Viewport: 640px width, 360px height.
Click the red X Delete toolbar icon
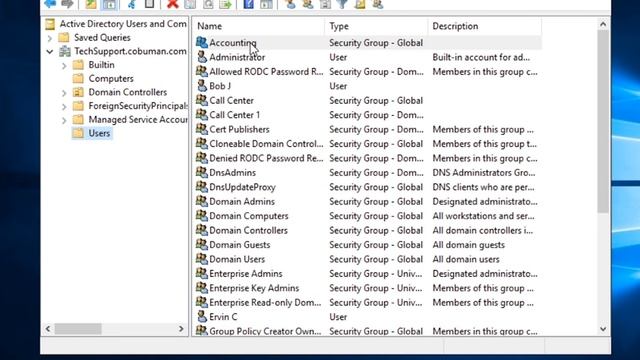coord(173,4)
